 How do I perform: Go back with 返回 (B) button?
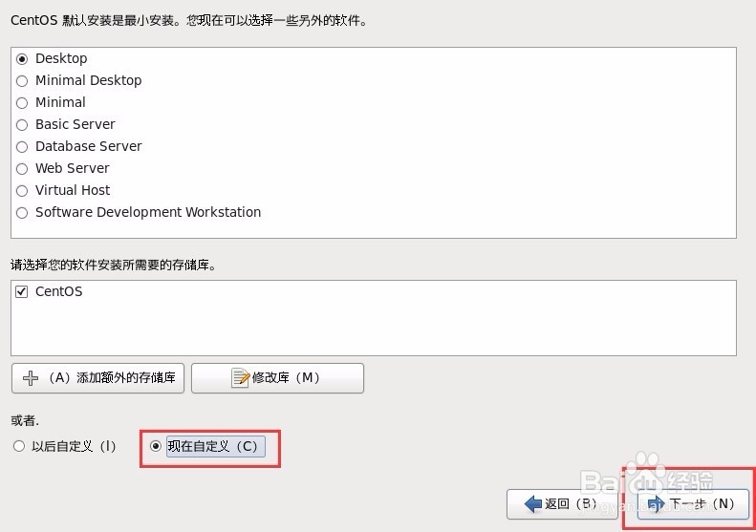tap(562, 504)
